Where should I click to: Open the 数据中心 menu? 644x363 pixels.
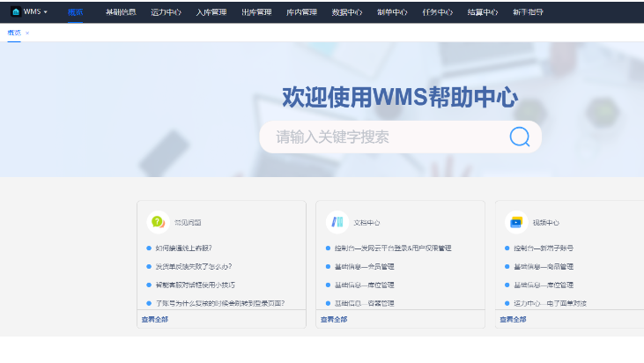(347, 12)
